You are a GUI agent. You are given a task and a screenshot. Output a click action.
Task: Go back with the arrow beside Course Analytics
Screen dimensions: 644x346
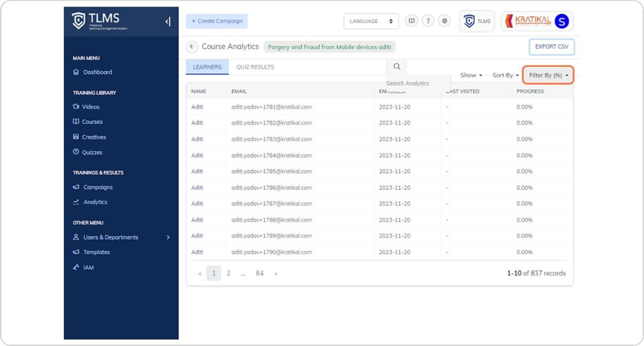tap(192, 47)
